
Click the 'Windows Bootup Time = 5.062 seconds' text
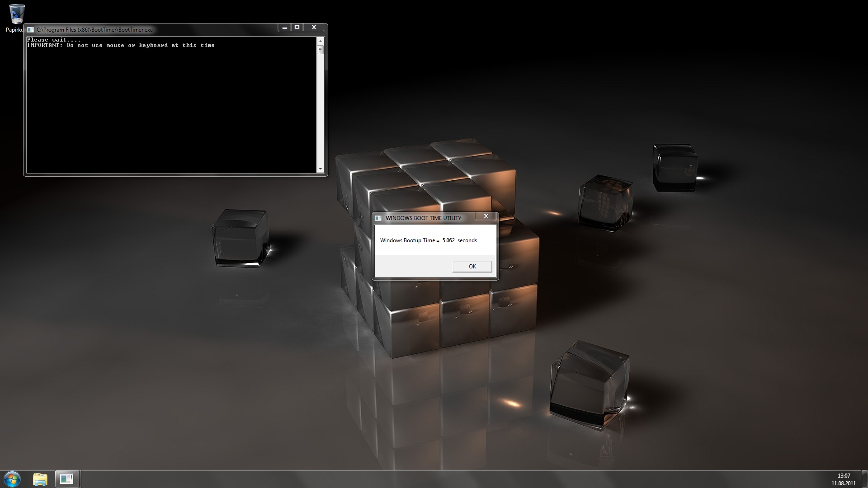(429, 240)
